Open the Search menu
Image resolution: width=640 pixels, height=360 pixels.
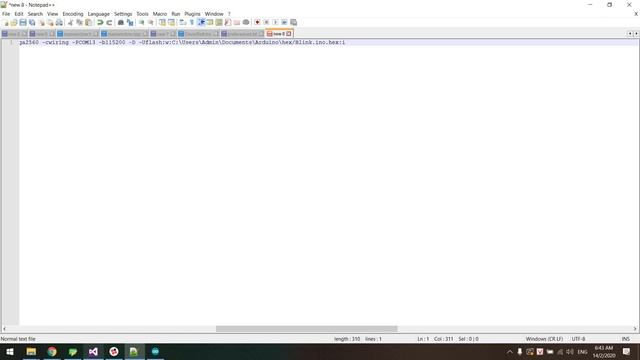click(35, 14)
